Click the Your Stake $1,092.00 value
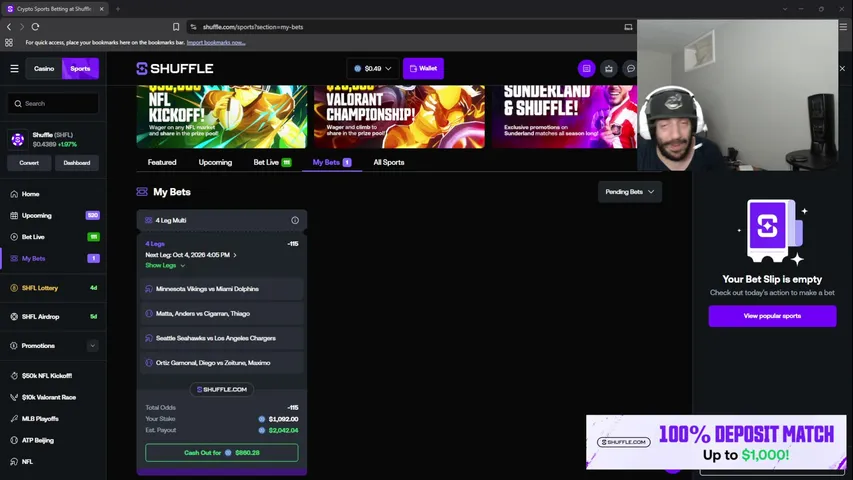853x480 pixels. click(283, 419)
